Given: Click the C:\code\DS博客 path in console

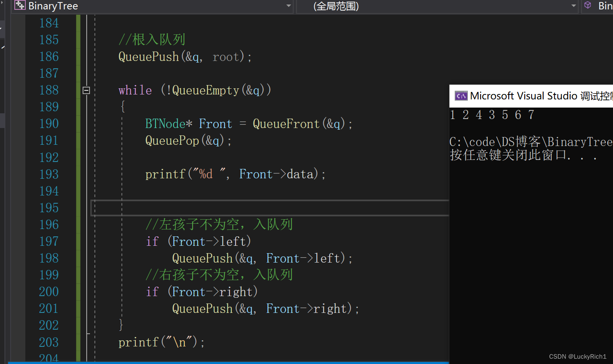Looking at the screenshot, I should (531, 142).
